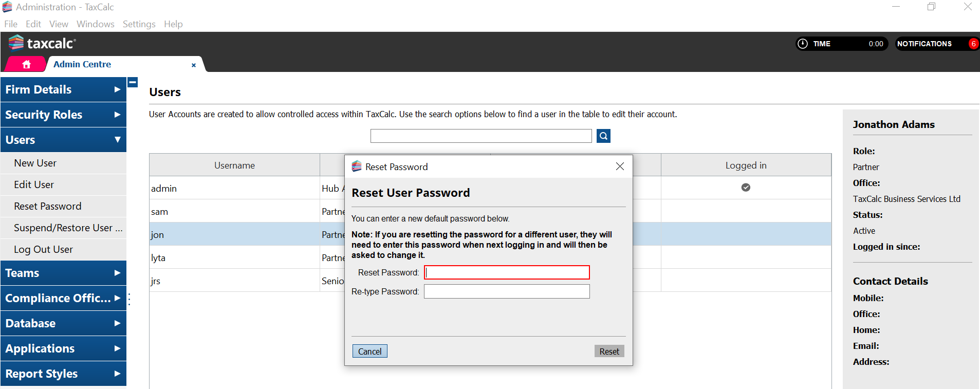980x389 pixels.
Task: Click the Time clock icon
Action: [x=802, y=44]
